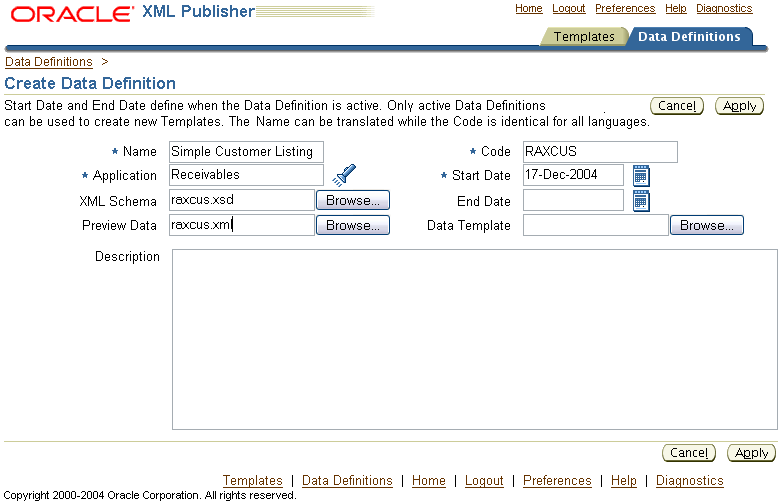780x502 pixels.
Task: Open Help from the top header
Action: pos(676,8)
